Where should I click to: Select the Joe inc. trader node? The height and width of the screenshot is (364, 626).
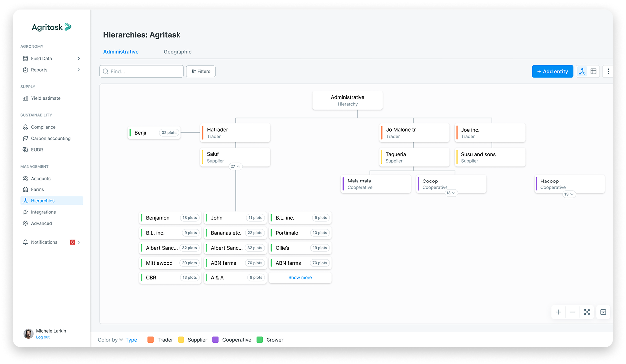pyautogui.click(x=490, y=133)
